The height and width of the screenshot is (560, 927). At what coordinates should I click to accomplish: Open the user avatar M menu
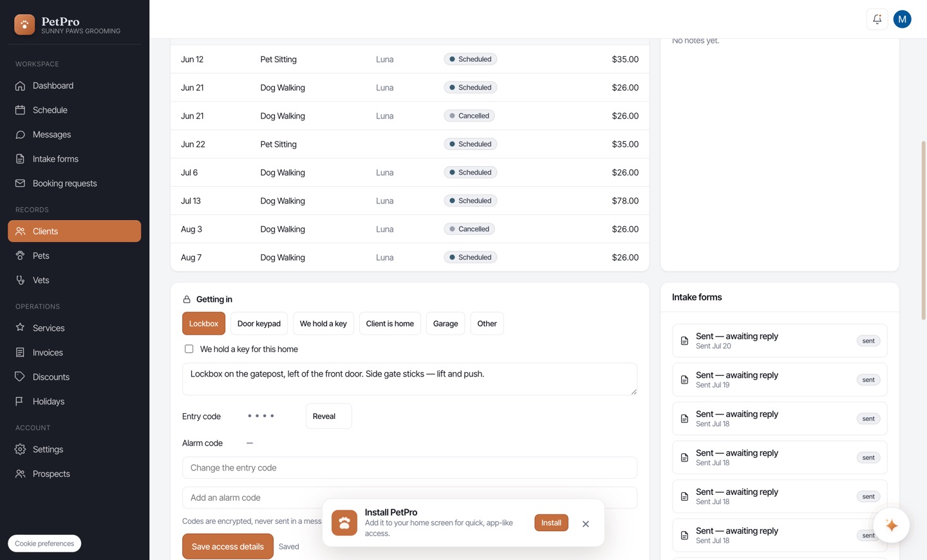click(902, 19)
